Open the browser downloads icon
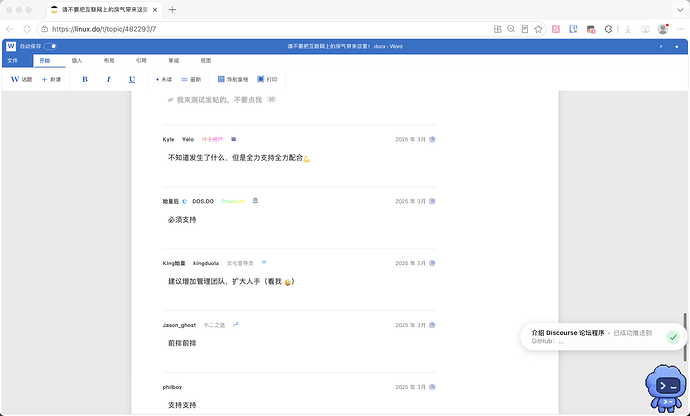The height and width of the screenshot is (416, 690). pyautogui.click(x=628, y=29)
